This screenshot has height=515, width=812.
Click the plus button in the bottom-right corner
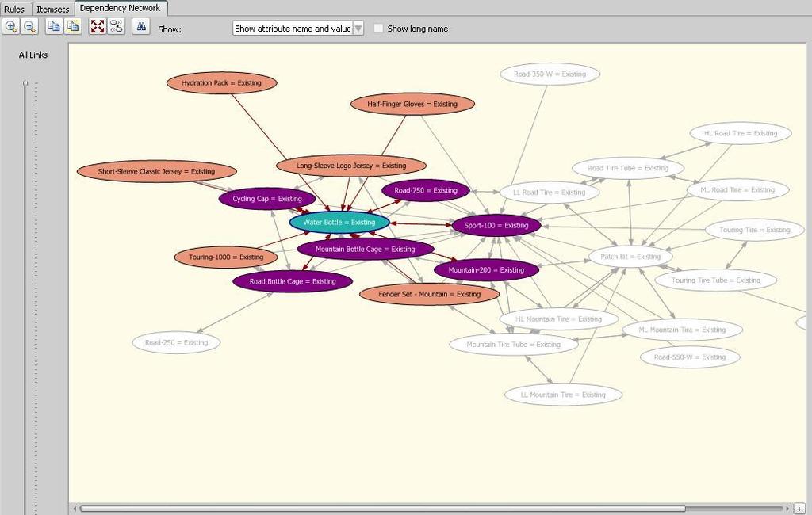799,509
